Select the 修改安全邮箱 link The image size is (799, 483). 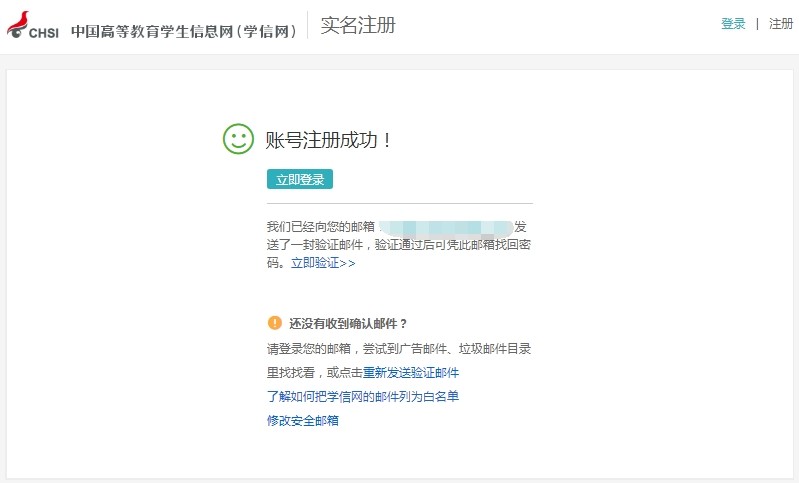coord(303,420)
